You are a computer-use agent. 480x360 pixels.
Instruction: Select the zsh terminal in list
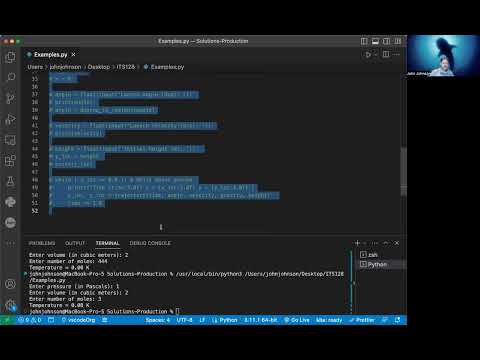(381, 255)
